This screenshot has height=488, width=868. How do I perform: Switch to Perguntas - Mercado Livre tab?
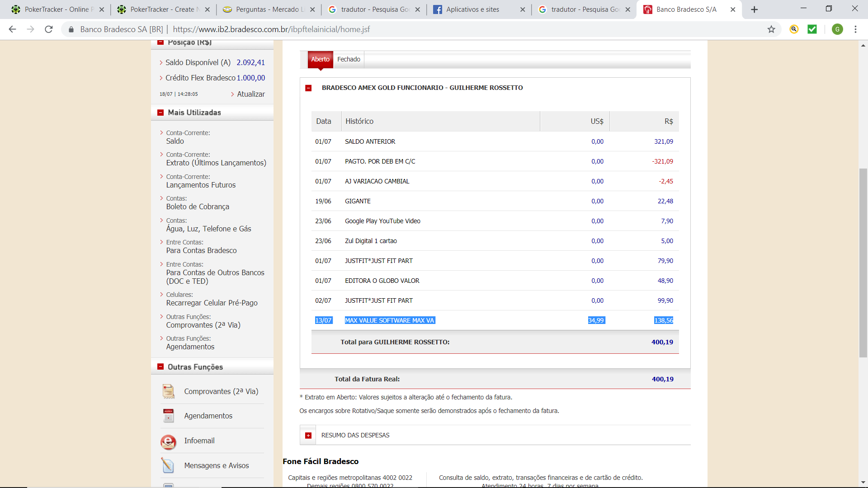point(269,9)
